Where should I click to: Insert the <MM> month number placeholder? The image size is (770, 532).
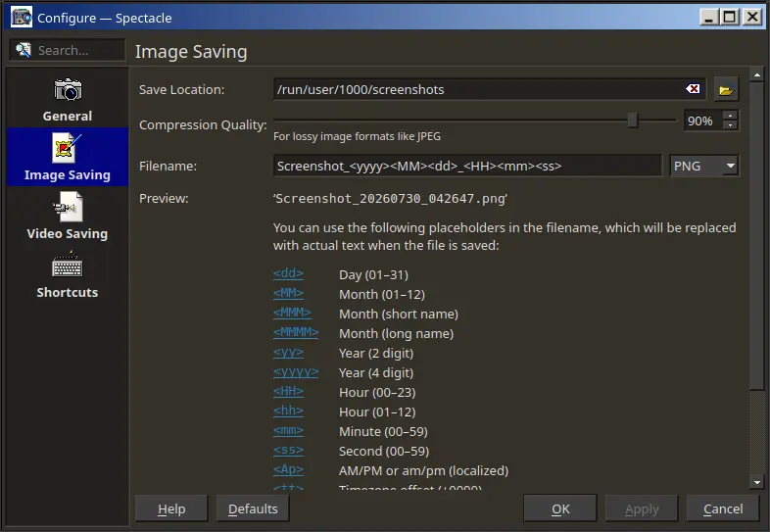click(288, 293)
